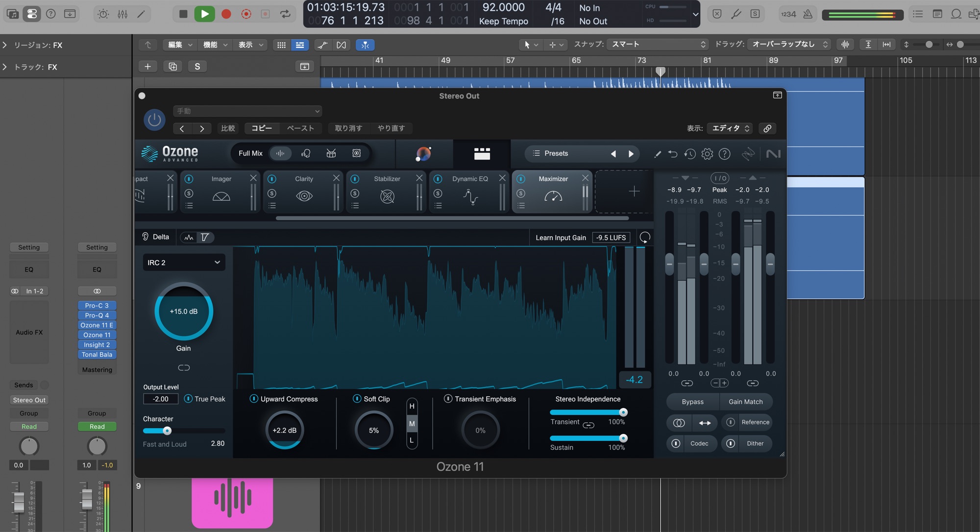
Task: Open the Ozone Master Assistant icon
Action: tap(423, 154)
